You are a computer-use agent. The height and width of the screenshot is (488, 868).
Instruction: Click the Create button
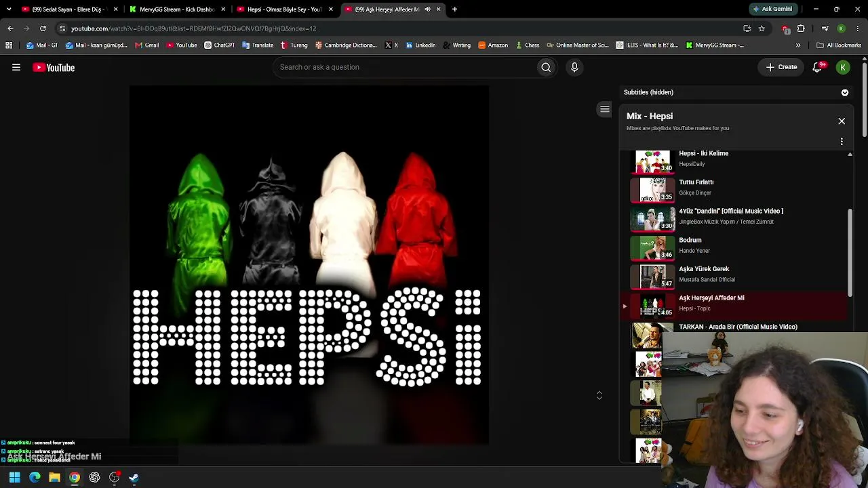coord(781,67)
